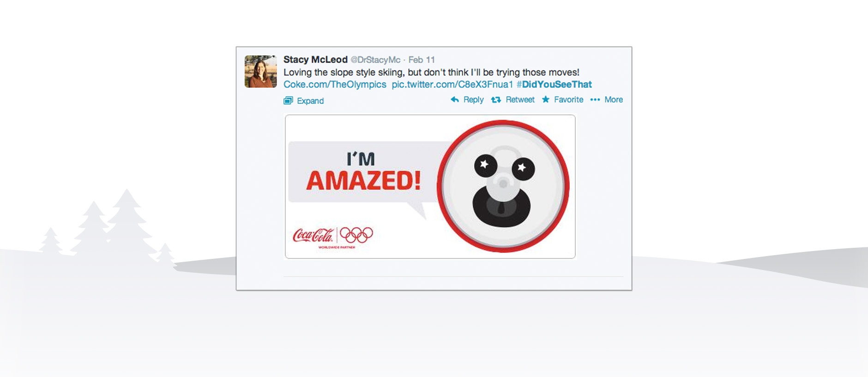Click the Retweet arrows icon
The height and width of the screenshot is (377, 868).
[x=496, y=100]
